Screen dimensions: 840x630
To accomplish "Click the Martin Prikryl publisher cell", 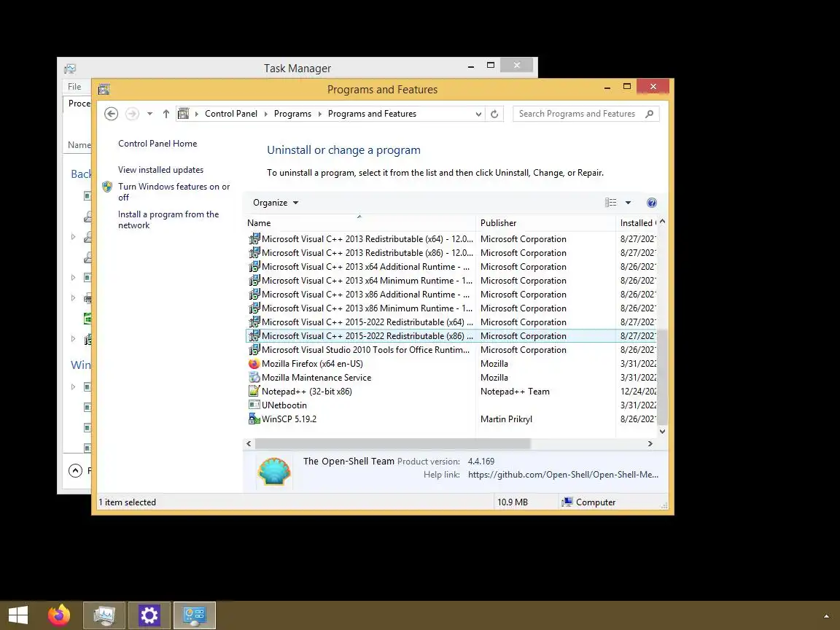I will 506,419.
